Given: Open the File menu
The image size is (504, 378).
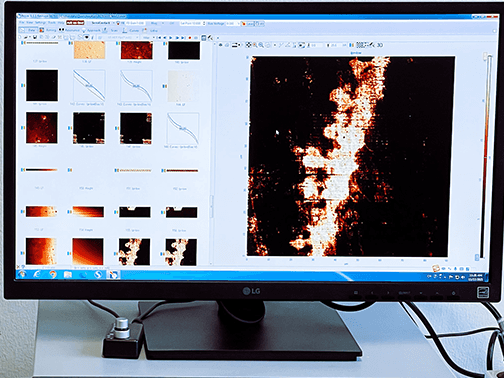Looking at the screenshot, I should pyautogui.click(x=22, y=23).
